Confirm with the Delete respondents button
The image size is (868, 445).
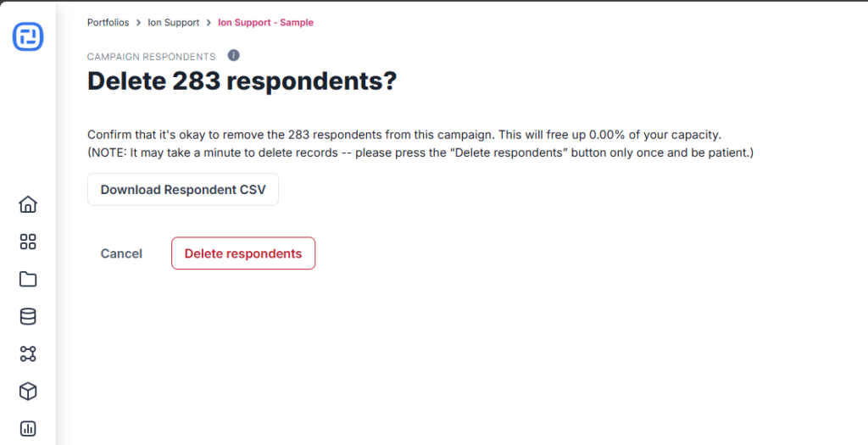(x=243, y=253)
